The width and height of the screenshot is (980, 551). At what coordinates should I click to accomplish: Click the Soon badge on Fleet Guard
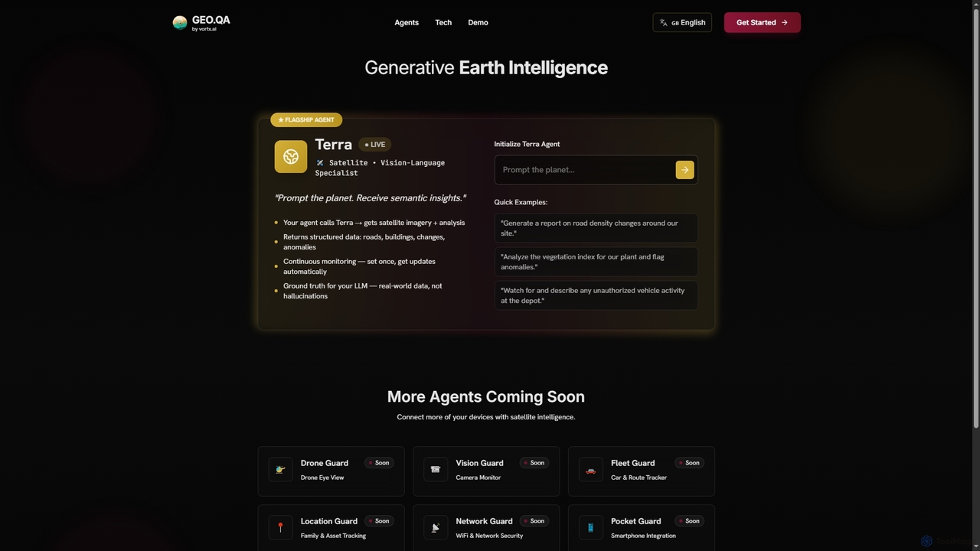(x=689, y=463)
